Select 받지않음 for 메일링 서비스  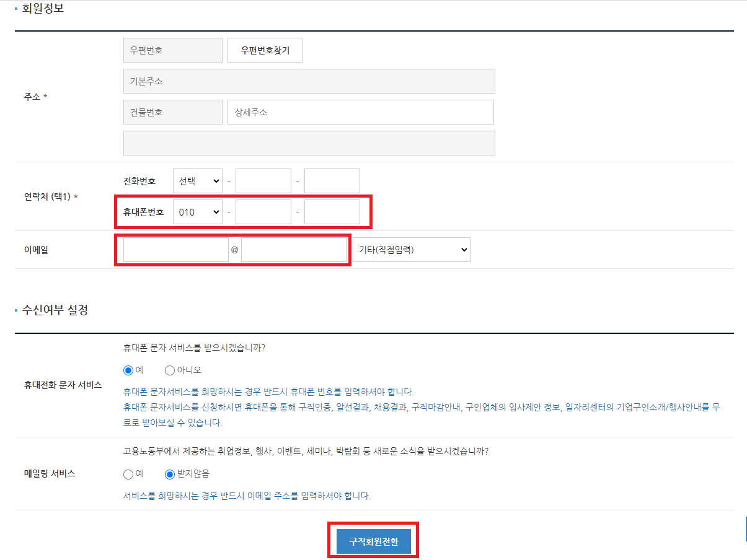[x=169, y=474]
